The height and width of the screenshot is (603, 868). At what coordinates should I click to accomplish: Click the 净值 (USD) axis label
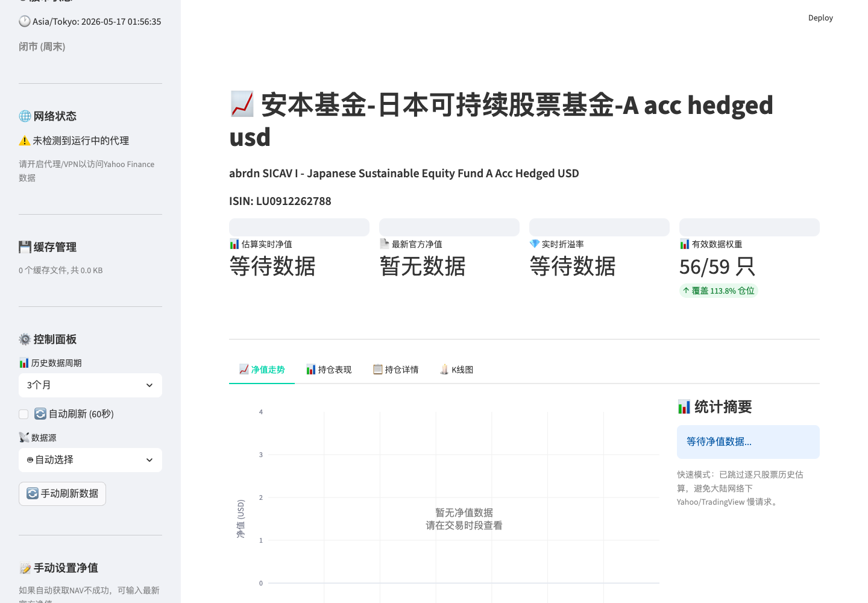(x=241, y=519)
